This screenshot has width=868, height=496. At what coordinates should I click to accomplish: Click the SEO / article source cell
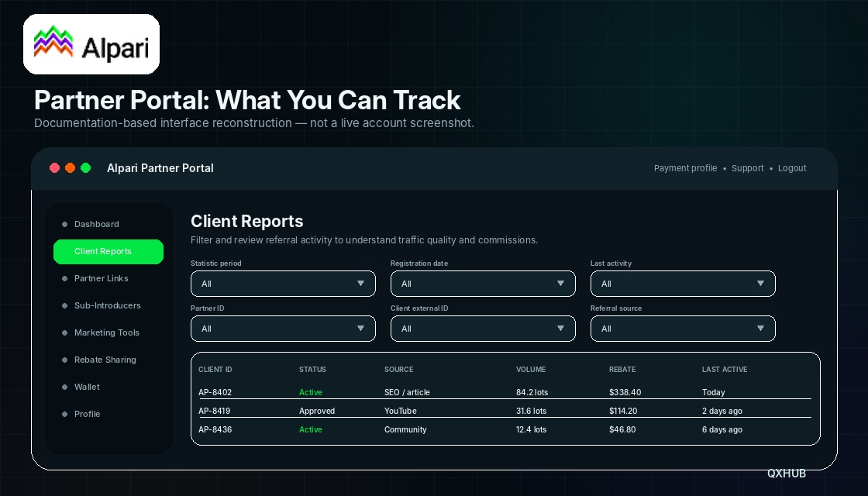pyautogui.click(x=407, y=392)
